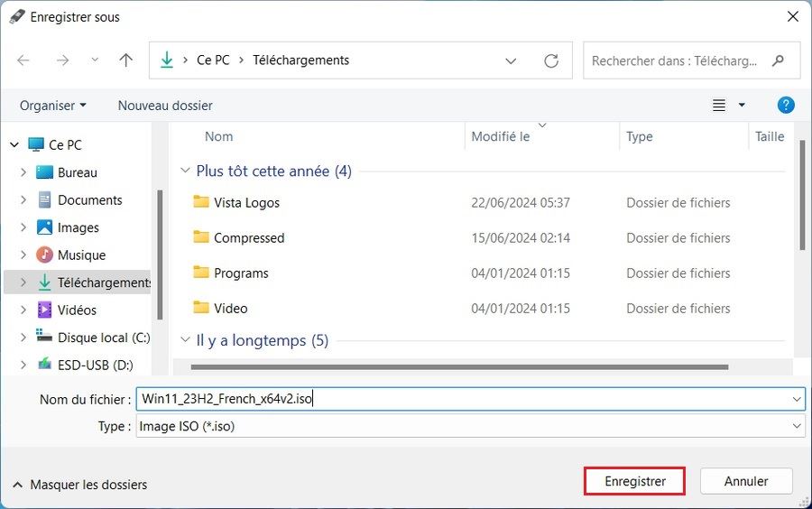Go back with the left arrow
This screenshot has width=812, height=509.
point(23,60)
